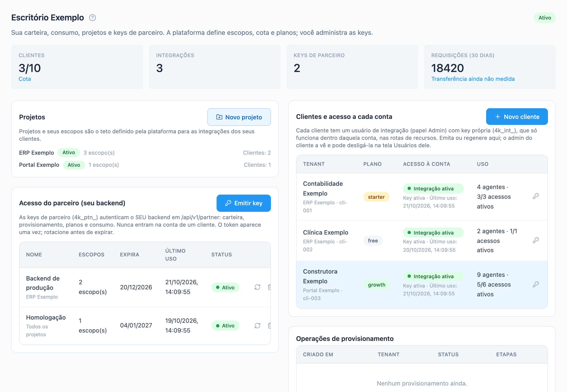The width and height of the screenshot is (567, 392).
Task: Click the ESCOPOS column header
Action: (x=91, y=255)
